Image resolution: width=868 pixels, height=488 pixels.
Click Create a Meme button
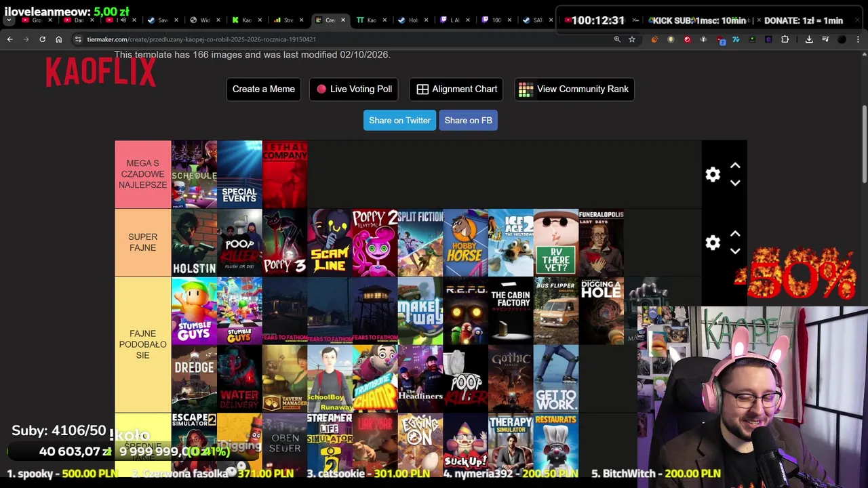264,89
